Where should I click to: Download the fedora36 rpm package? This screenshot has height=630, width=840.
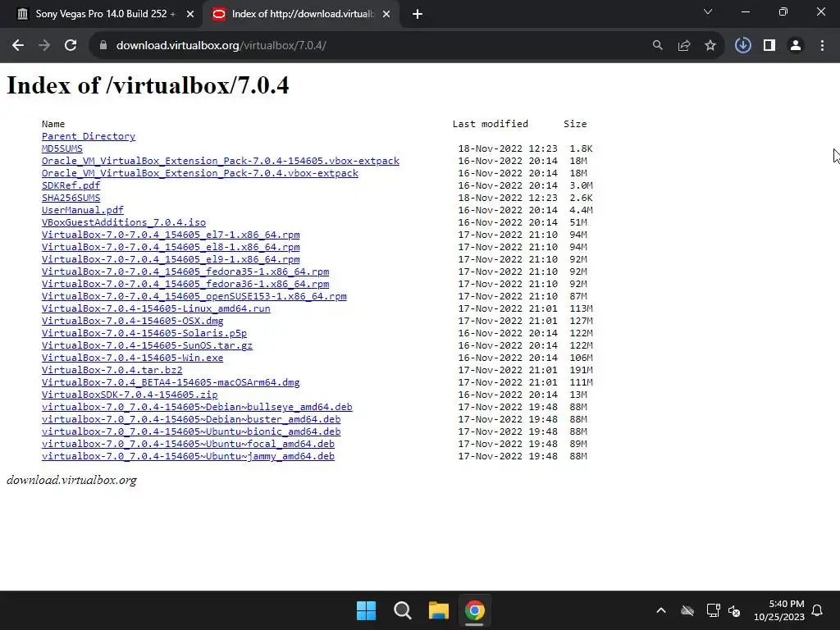click(185, 284)
